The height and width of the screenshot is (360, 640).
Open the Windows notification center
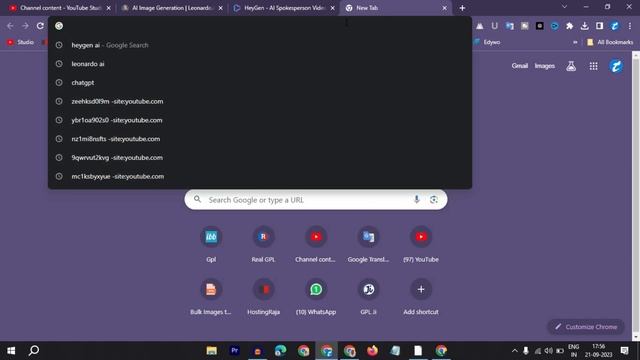pyautogui.click(x=624, y=351)
